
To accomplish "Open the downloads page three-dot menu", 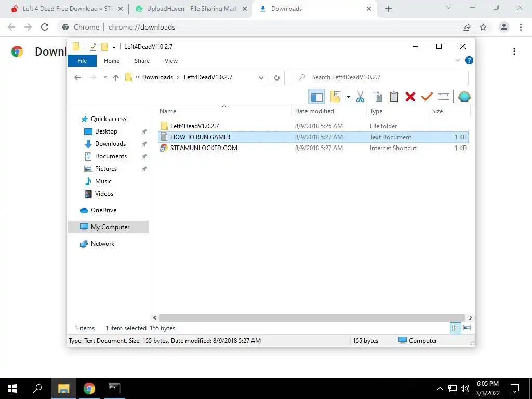I will coord(514,51).
